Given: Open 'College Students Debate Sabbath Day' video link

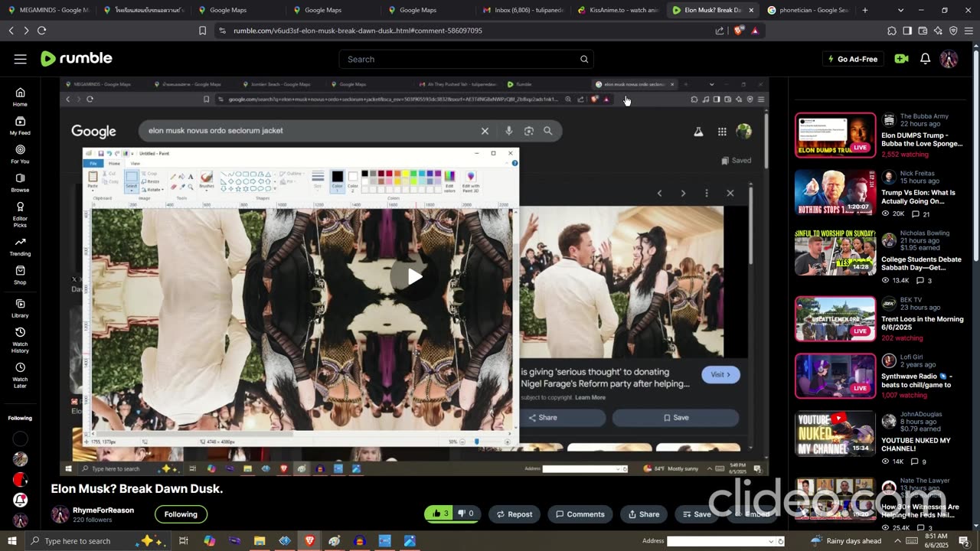Looking at the screenshot, I should 921,264.
